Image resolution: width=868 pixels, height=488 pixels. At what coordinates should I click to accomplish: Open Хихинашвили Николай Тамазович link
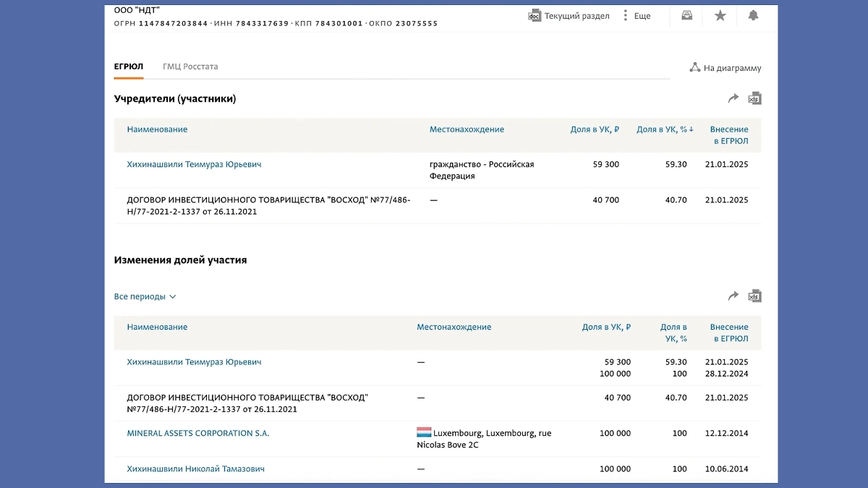click(x=195, y=468)
